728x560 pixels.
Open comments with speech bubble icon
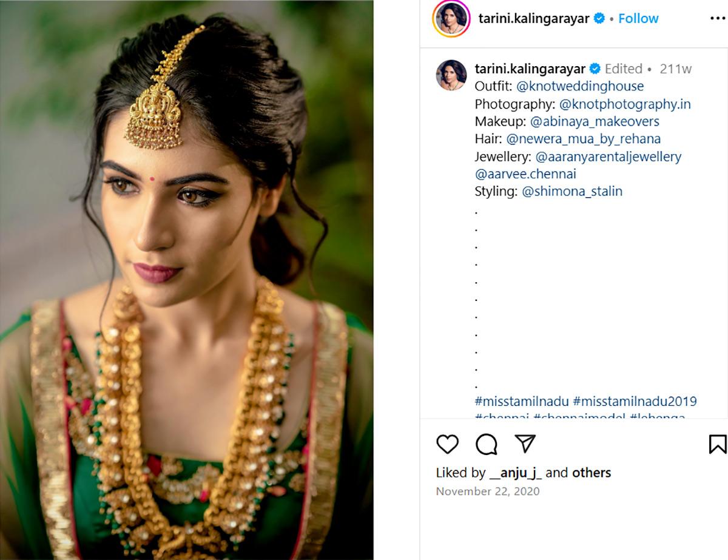487,444
